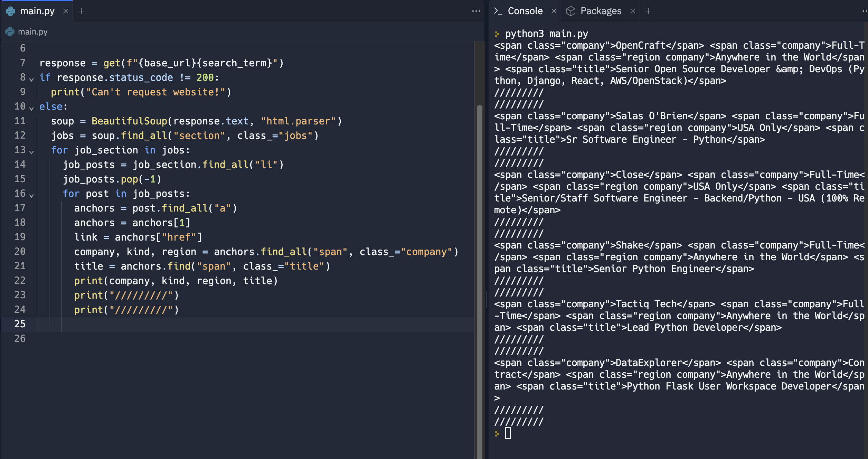Click main.py breadcrumb label

tap(33, 32)
